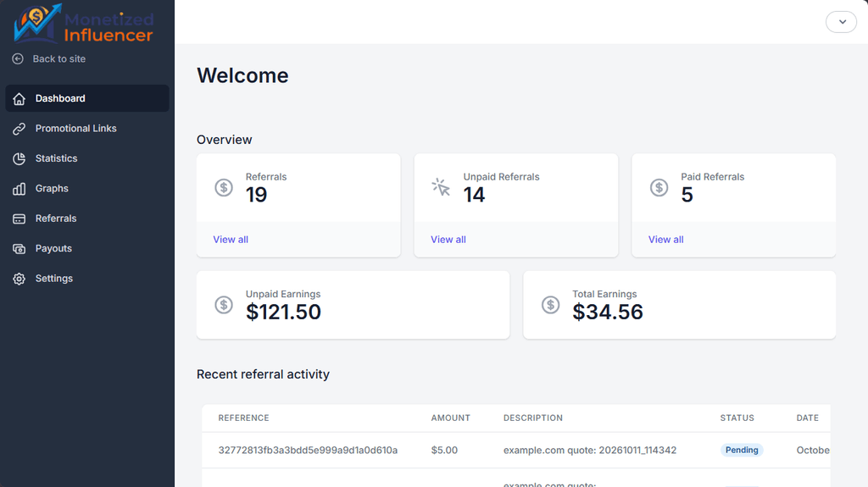Click the $5.00 amount cell
Viewport: 868px width, 487px height.
click(444, 450)
